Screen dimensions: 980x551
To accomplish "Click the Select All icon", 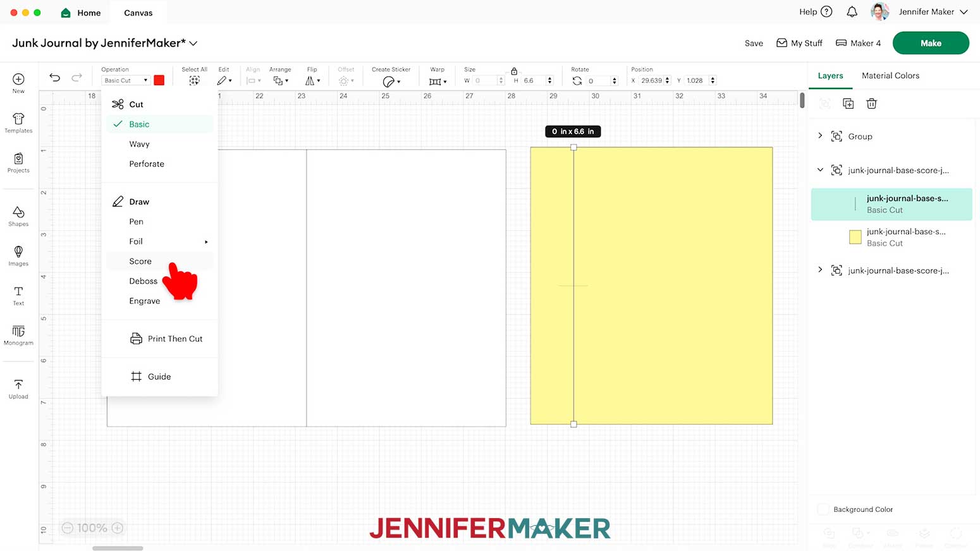I will (194, 81).
